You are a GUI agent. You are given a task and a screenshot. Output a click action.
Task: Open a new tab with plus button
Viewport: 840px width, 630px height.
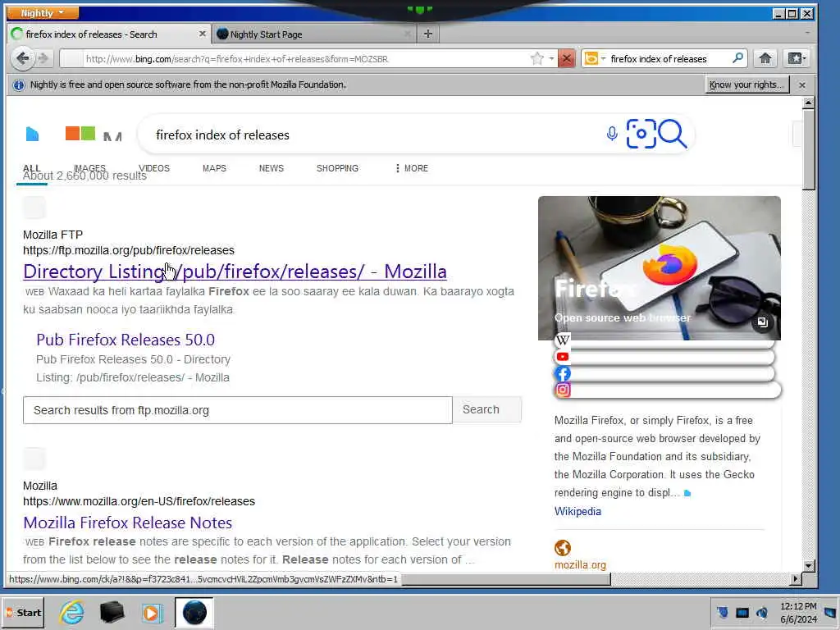(427, 34)
